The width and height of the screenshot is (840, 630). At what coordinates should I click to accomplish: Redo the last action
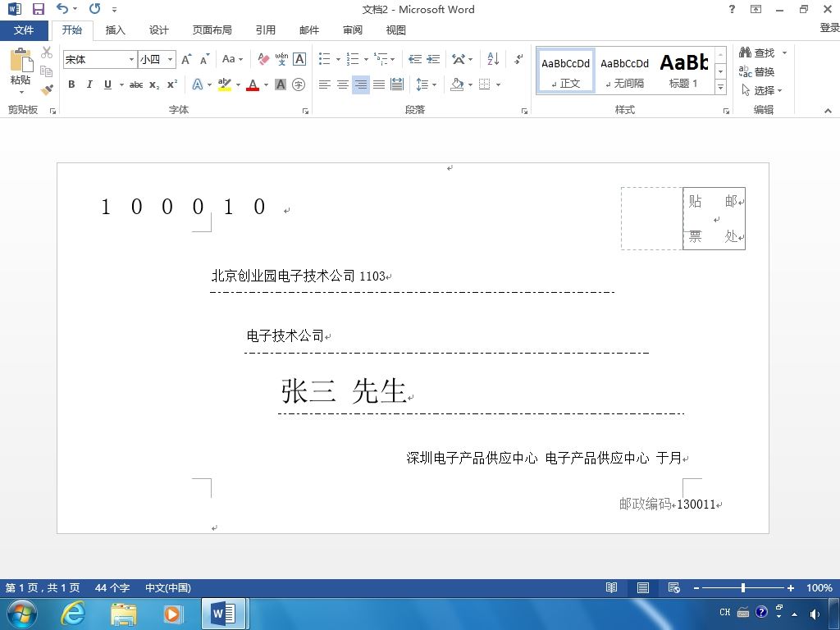(95, 8)
